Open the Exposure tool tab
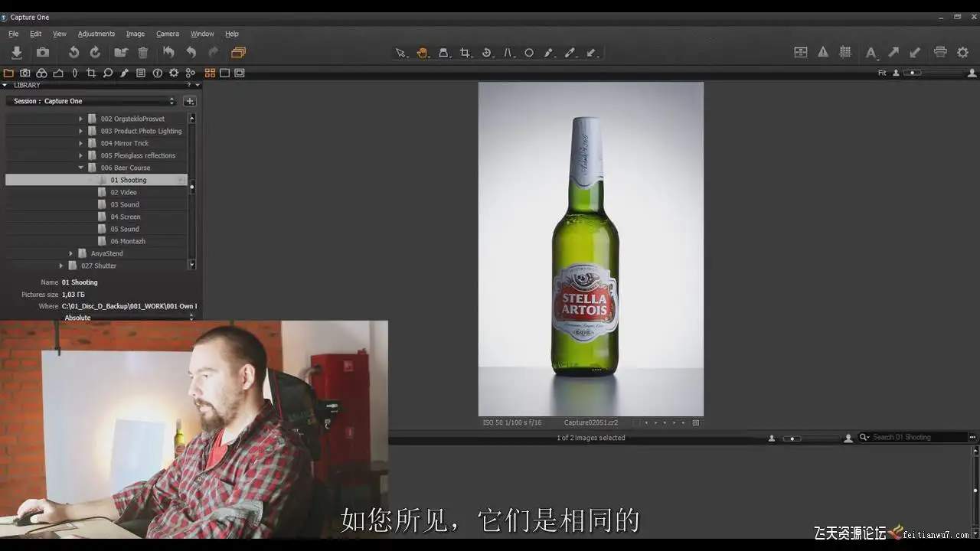 point(58,73)
